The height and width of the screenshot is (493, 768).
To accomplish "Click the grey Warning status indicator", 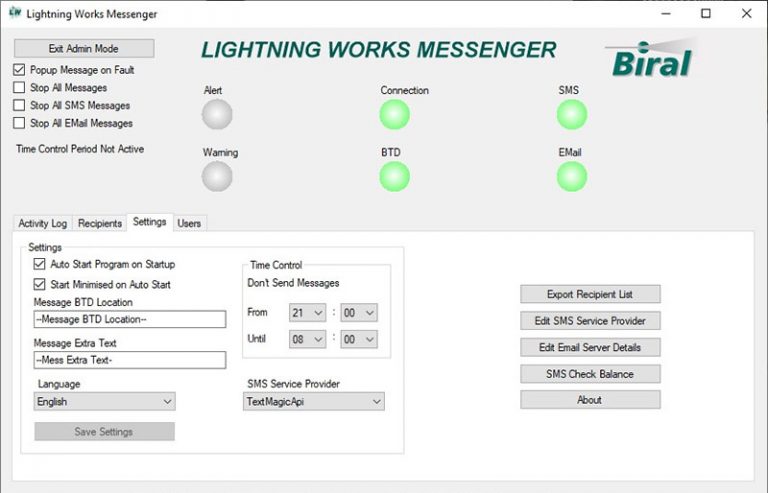I will click(217, 177).
